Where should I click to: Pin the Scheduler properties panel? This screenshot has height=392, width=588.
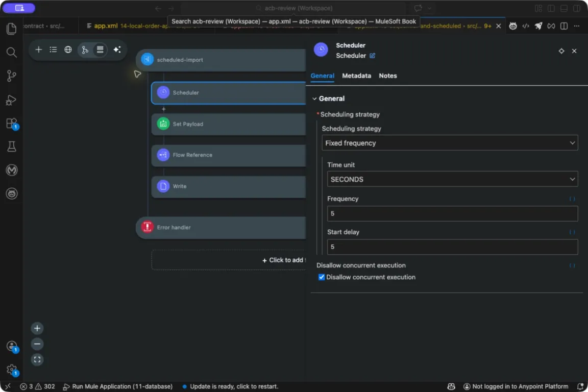tap(561, 51)
